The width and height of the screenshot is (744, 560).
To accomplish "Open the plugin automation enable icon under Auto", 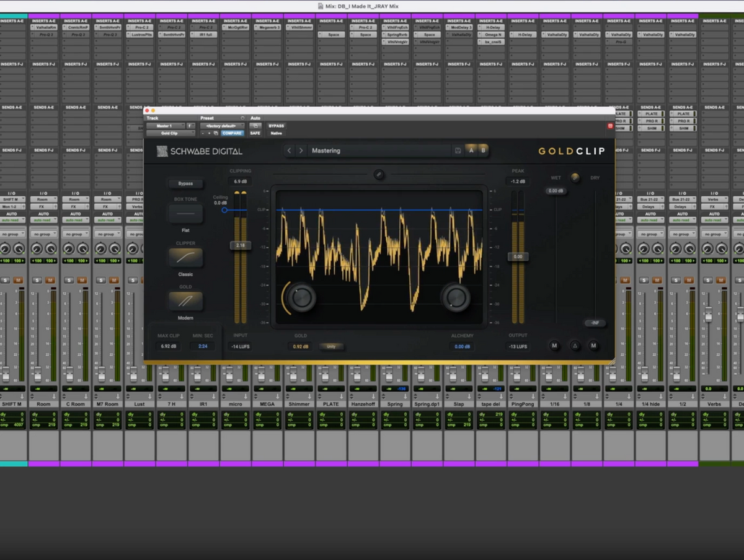I will tap(255, 126).
